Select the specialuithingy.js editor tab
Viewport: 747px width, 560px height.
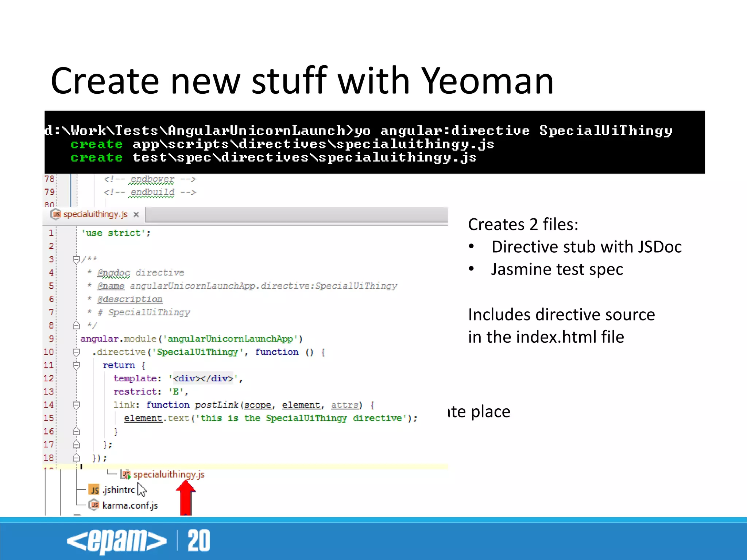click(94, 214)
